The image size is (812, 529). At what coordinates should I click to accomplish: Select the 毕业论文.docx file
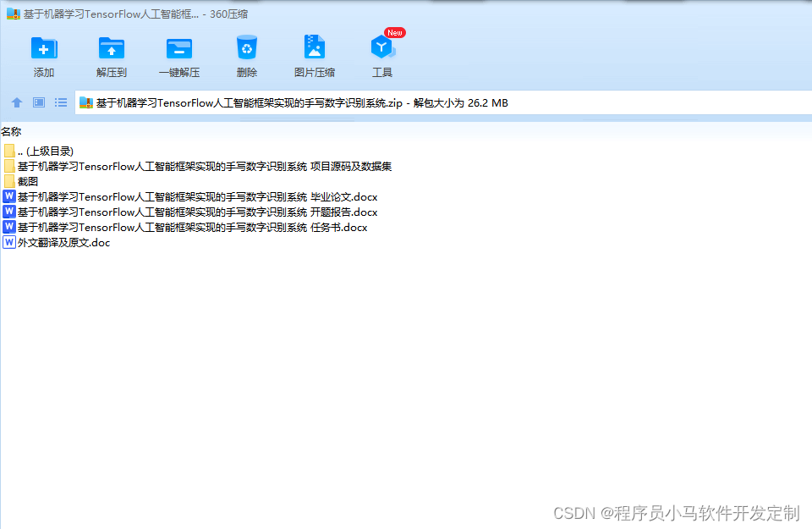click(x=190, y=197)
